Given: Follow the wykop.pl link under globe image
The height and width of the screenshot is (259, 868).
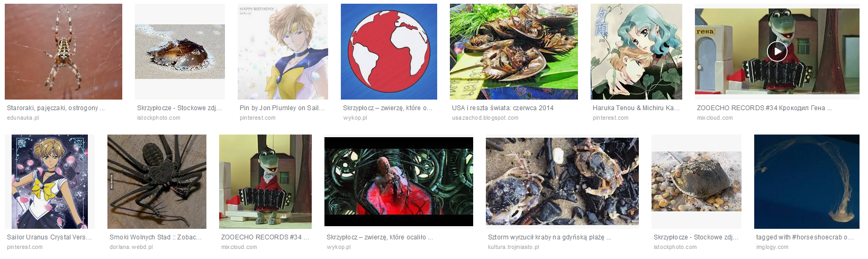Looking at the screenshot, I should [x=355, y=118].
